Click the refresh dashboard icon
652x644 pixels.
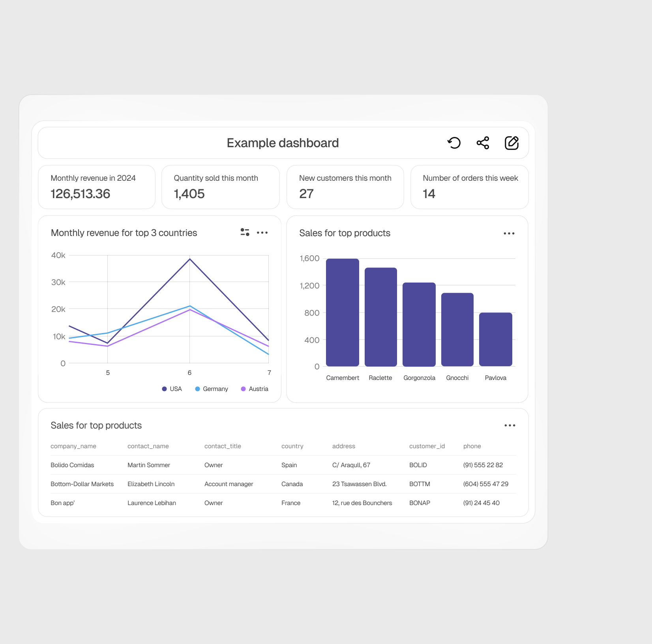click(454, 143)
